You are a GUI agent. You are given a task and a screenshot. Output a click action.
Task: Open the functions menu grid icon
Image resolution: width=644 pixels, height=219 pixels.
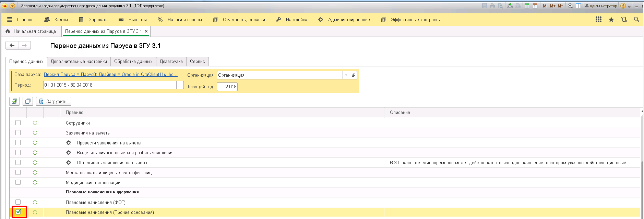coord(598,20)
